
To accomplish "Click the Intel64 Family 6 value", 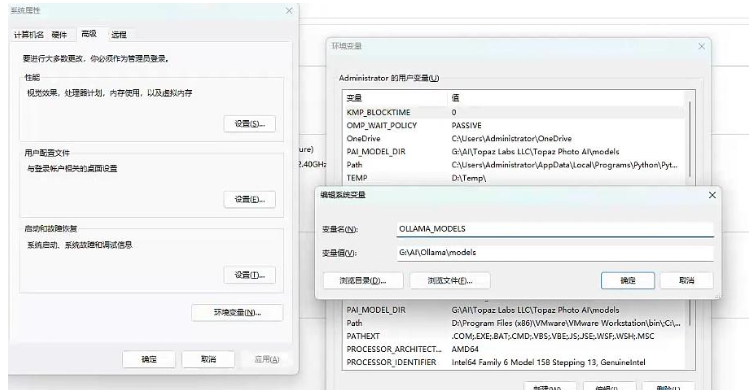I will pyautogui.click(x=548, y=362).
